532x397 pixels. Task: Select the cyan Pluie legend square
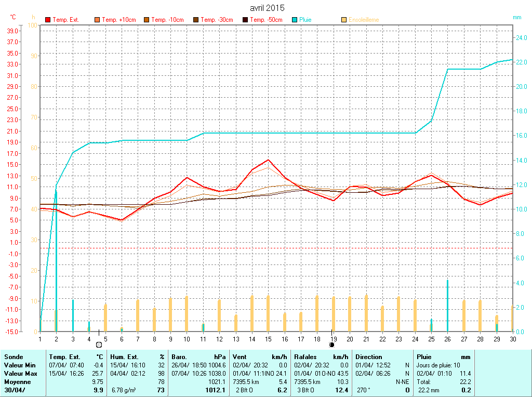(295, 20)
